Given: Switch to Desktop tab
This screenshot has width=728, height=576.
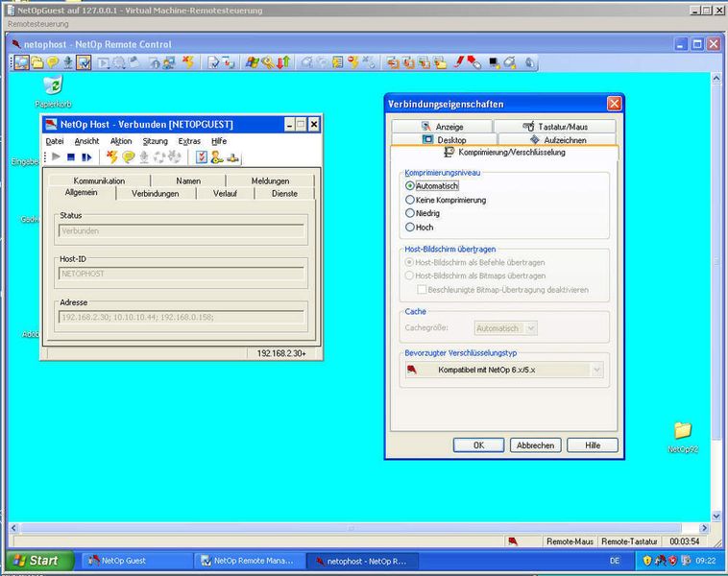Looking at the screenshot, I should click(x=445, y=140).
